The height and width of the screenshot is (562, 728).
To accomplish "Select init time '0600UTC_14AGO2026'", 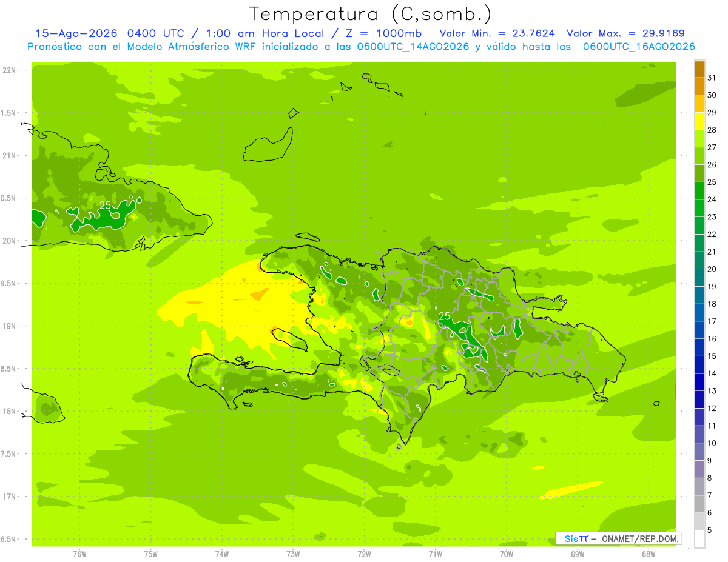I will pos(413,47).
